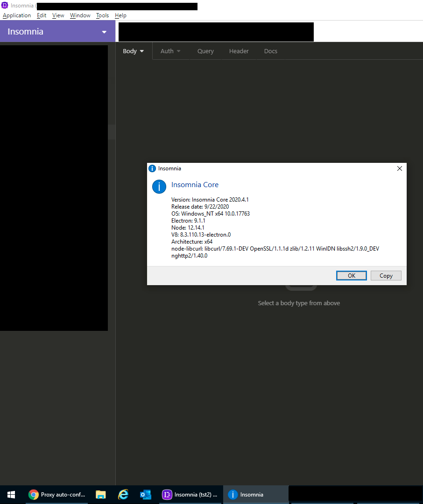Click the Architecture: x64 line
The height and width of the screenshot is (504, 423).
click(192, 242)
